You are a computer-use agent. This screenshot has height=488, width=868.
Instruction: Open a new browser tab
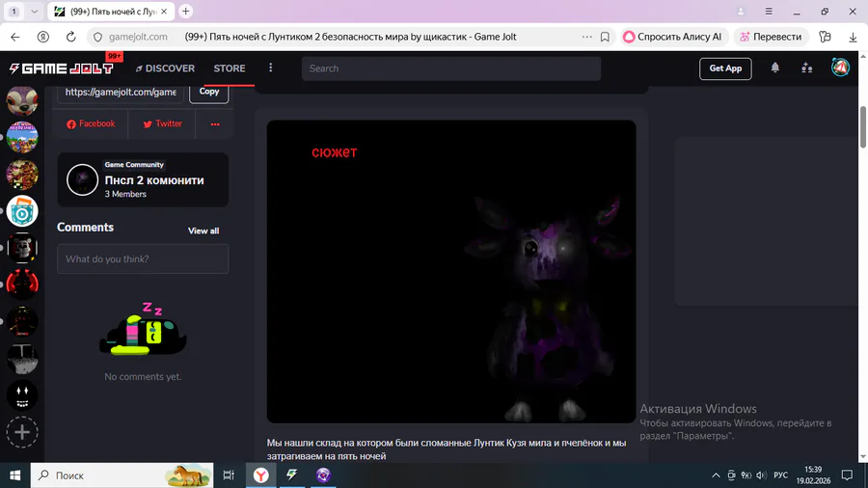[185, 11]
